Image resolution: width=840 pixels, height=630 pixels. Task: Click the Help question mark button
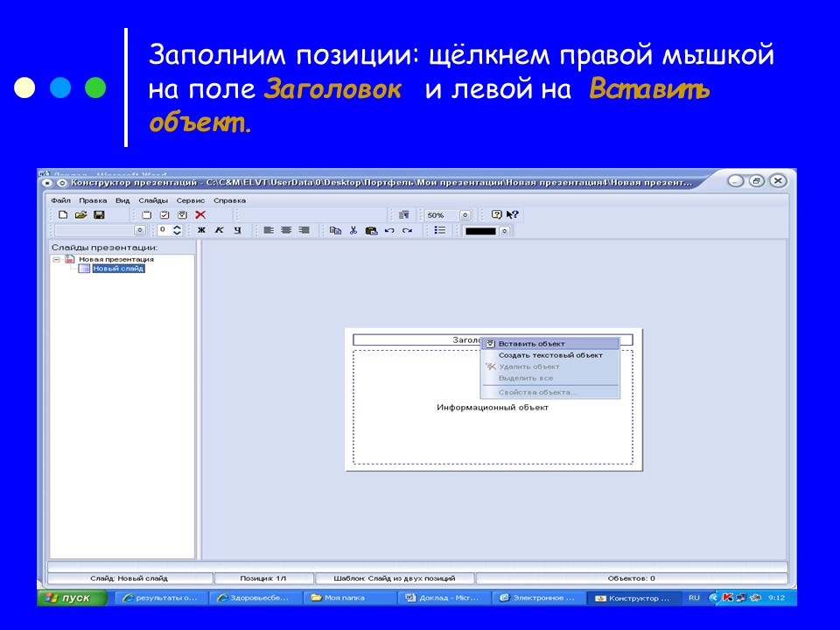click(497, 214)
